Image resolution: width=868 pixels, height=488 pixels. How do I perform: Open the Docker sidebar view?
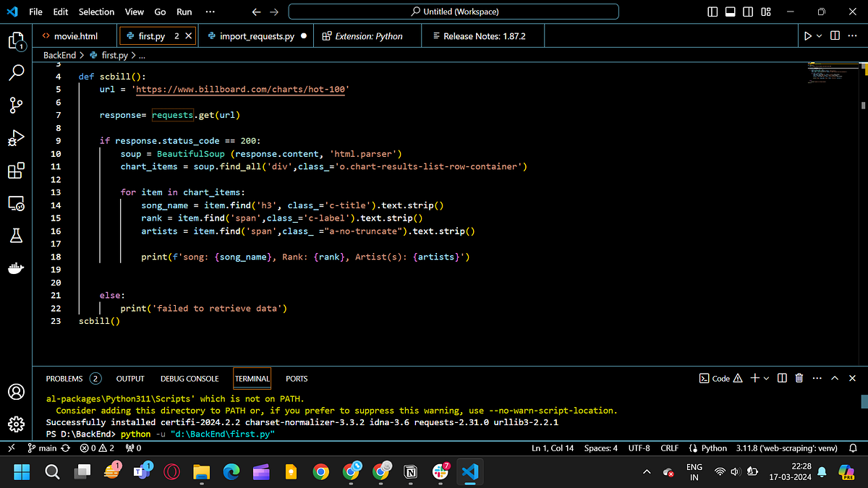pyautogui.click(x=17, y=267)
